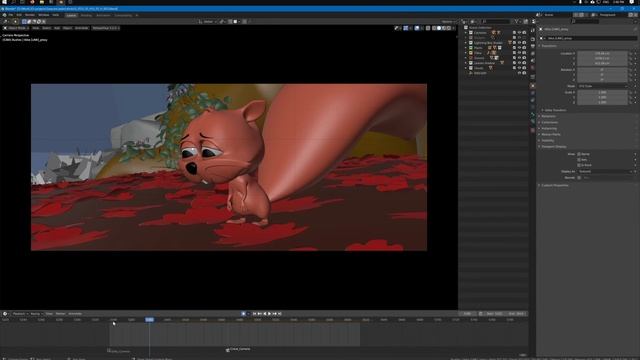The height and width of the screenshot is (360, 640).
Task: Open the Material properties tab
Action: (x=533, y=130)
